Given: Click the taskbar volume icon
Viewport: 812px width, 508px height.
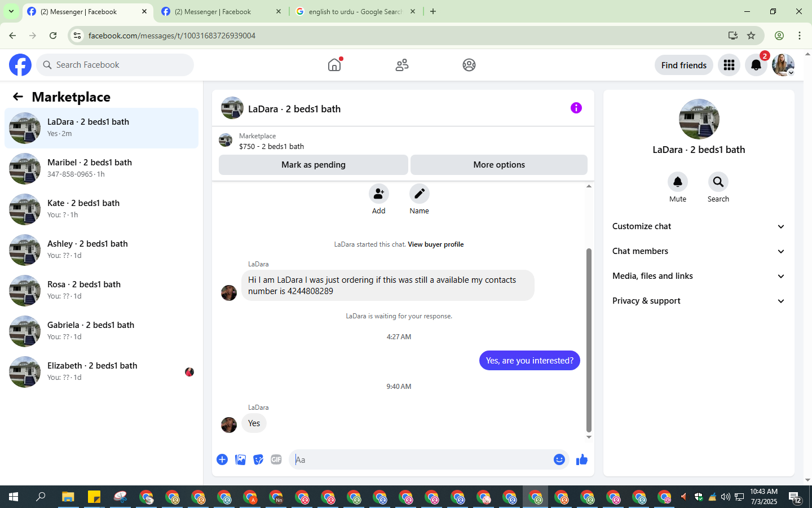Looking at the screenshot, I should click(x=725, y=497).
